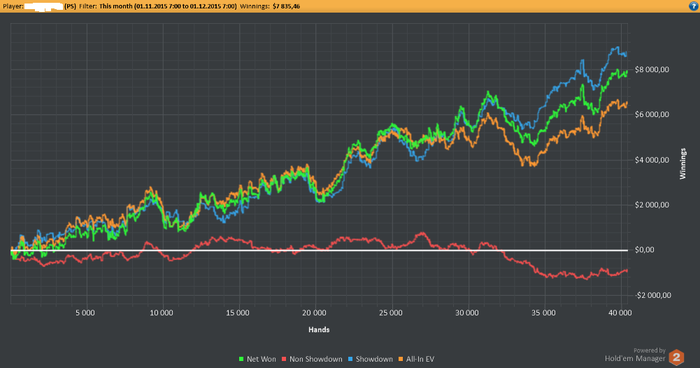700x368 pixels.
Task: Toggle the Non Showdown legend entry
Action: tap(312, 359)
